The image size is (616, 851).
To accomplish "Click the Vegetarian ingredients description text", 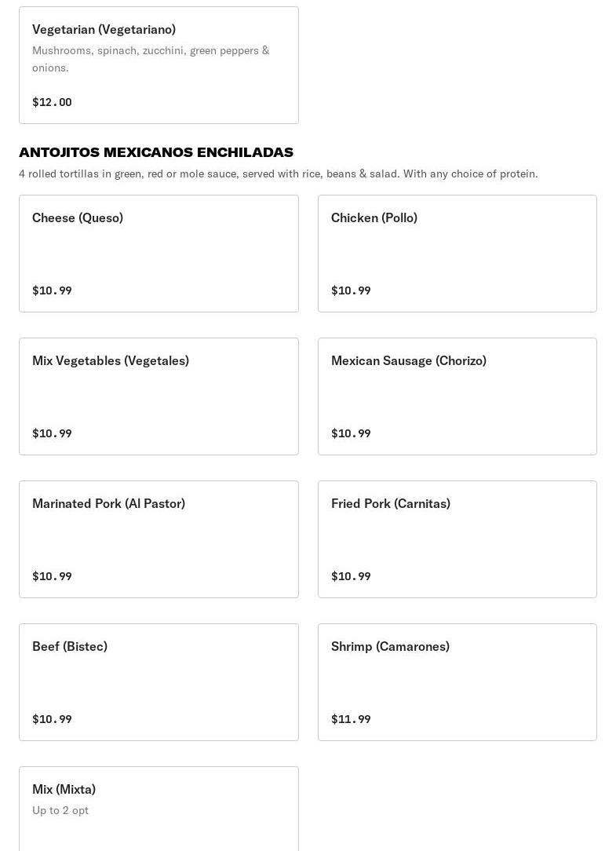I will [151, 59].
